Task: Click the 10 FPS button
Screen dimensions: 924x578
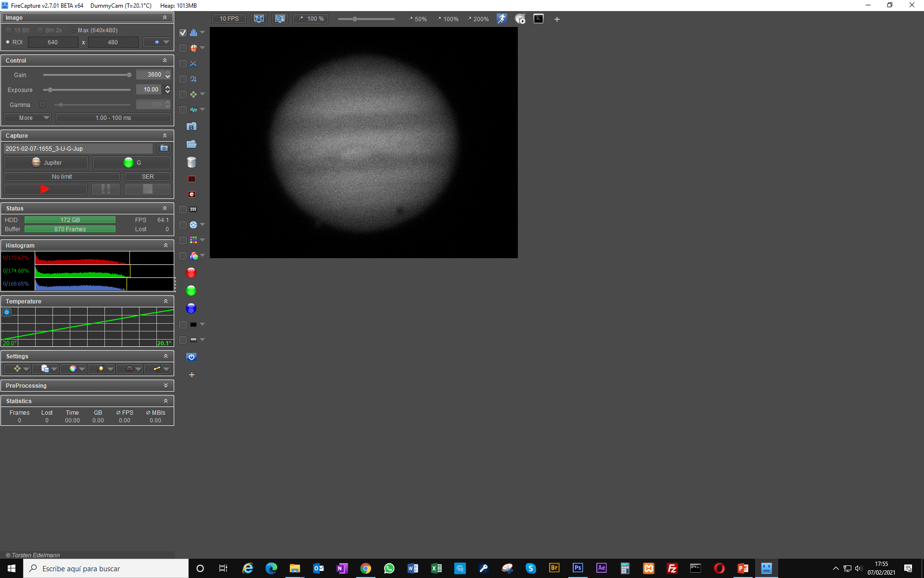Action: tap(229, 19)
